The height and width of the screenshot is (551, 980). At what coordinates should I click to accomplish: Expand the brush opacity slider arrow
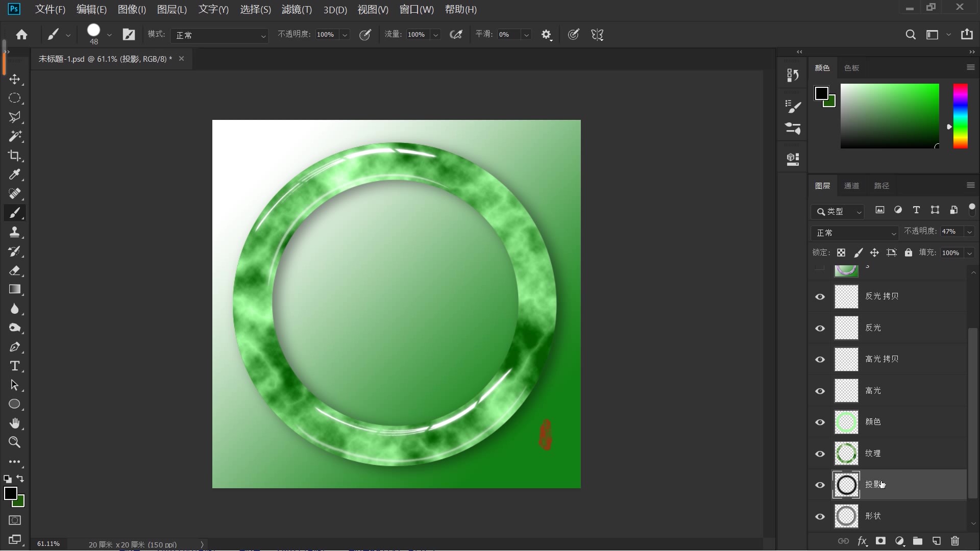click(x=345, y=35)
